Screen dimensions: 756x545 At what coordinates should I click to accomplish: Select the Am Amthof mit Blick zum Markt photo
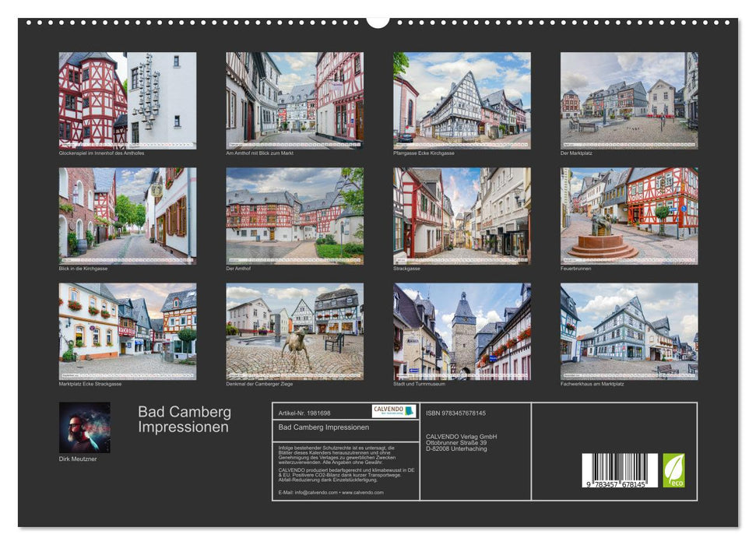294,100
